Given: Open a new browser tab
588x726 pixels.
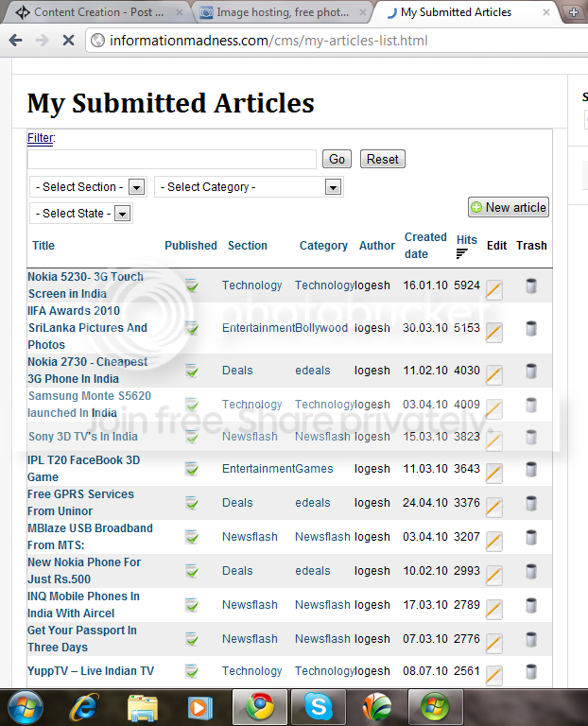Looking at the screenshot, I should pyautogui.click(x=574, y=12).
